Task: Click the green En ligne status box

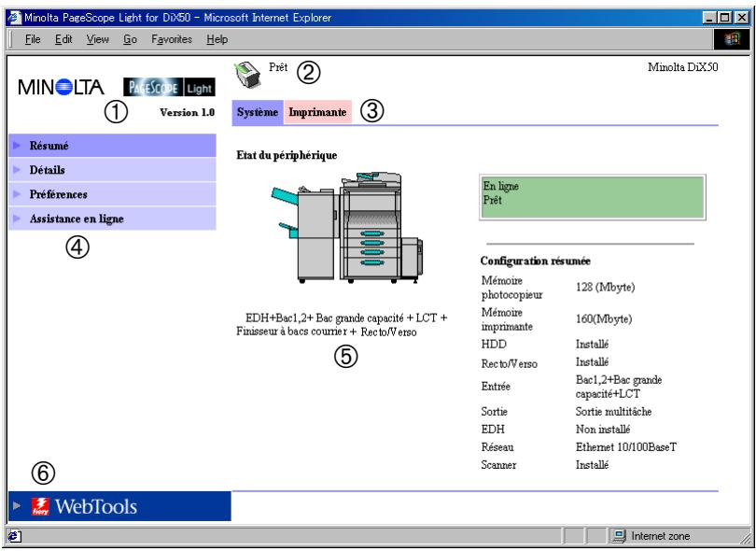Action: (592, 197)
